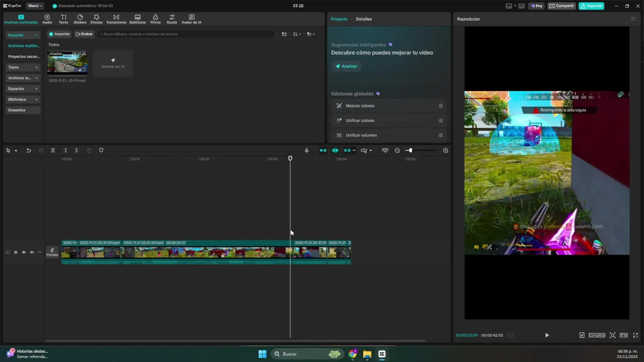This screenshot has height=362, width=644.
Task: Open the Subtítulos panel
Action: pos(137,19)
